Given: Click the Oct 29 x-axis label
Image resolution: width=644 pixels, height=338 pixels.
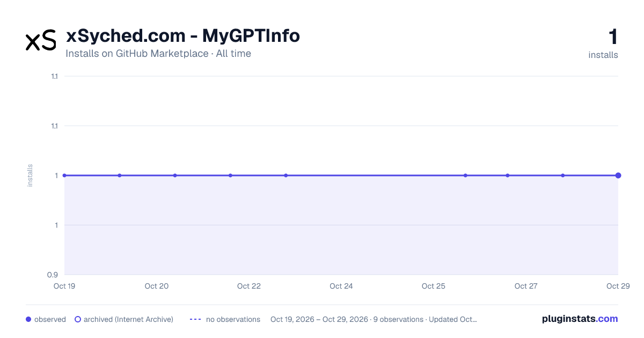Looking at the screenshot, I should coord(617,286).
